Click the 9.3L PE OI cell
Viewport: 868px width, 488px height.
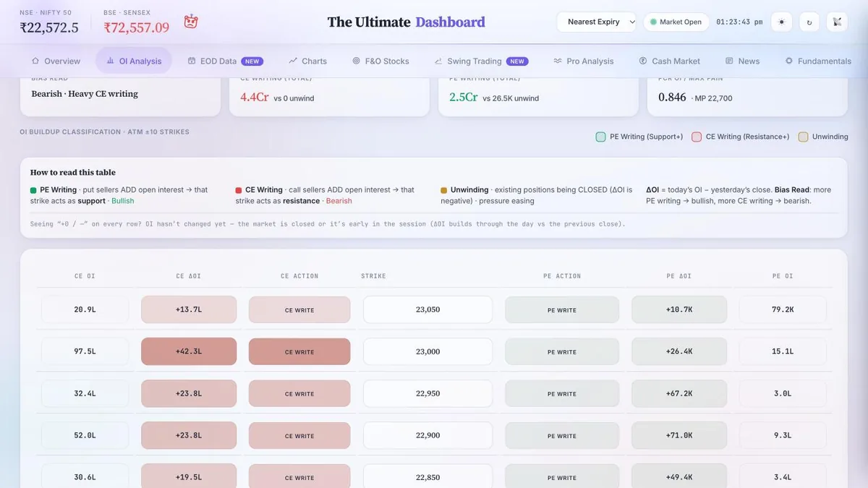(783, 435)
